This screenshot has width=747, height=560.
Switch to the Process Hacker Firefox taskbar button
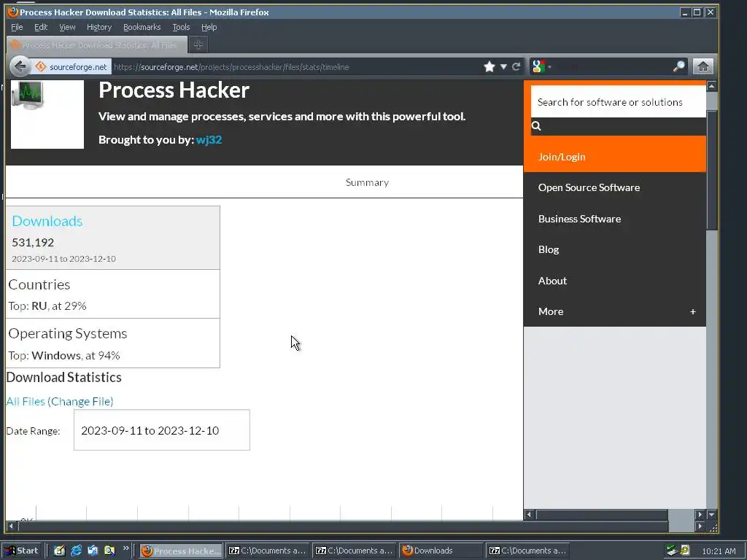[181, 551]
